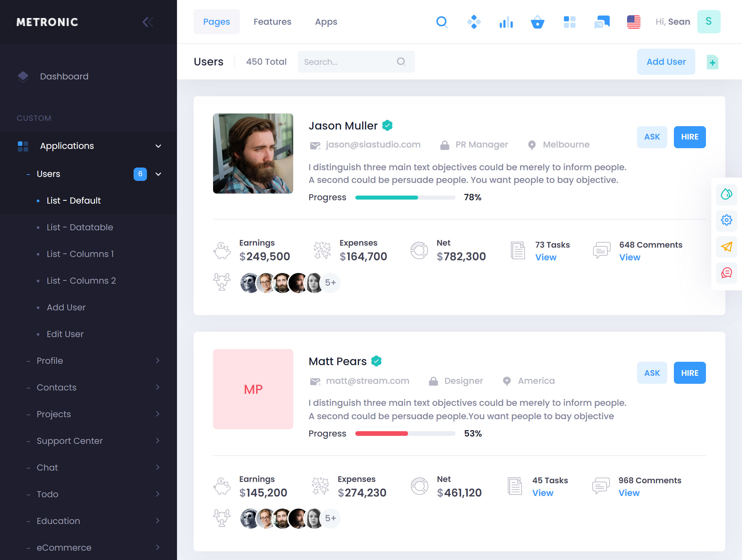Click Jason Muller's 78% progress bar
This screenshot has width=742, height=560.
(x=405, y=197)
